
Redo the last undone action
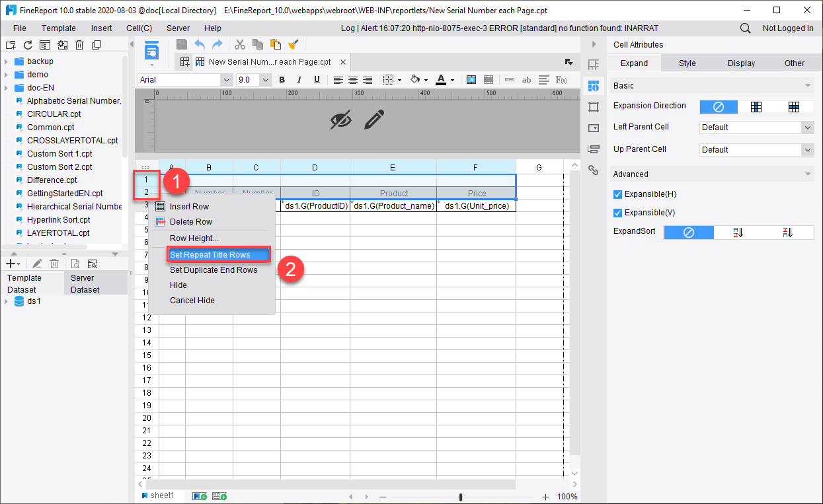217,44
